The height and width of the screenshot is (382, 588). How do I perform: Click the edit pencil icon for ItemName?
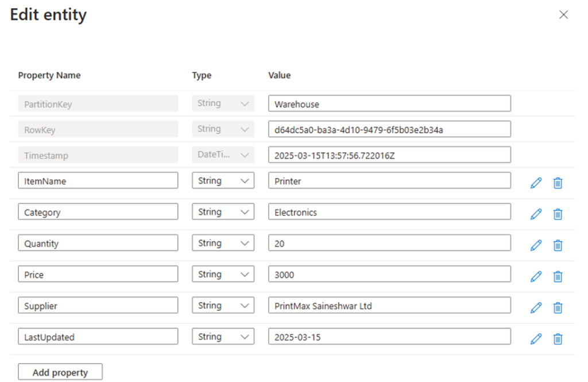pos(536,183)
